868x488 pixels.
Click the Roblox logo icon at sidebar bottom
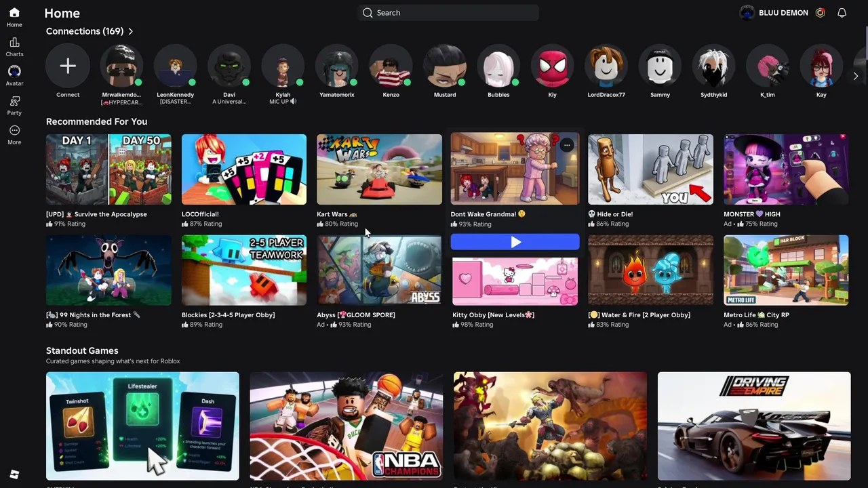14,474
